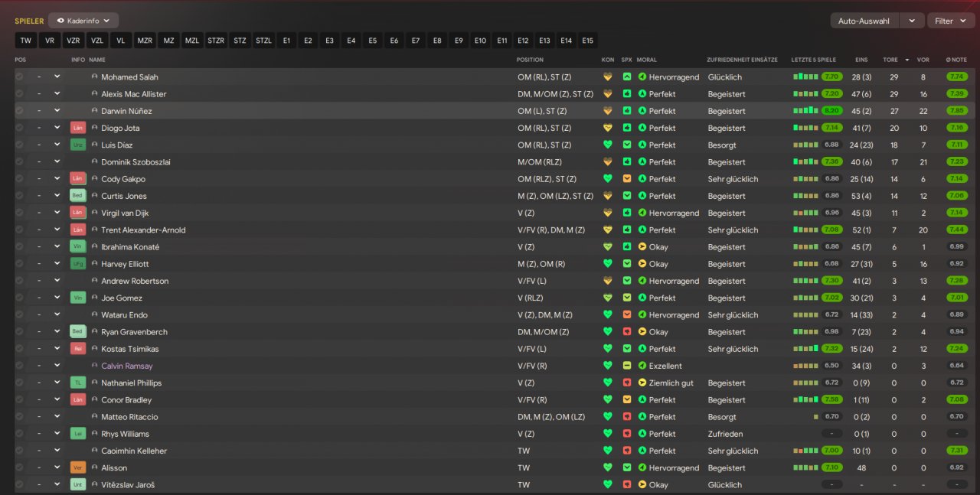Open the Kaderinfo view dropdown
This screenshot has height=495, width=980.
pyautogui.click(x=83, y=21)
